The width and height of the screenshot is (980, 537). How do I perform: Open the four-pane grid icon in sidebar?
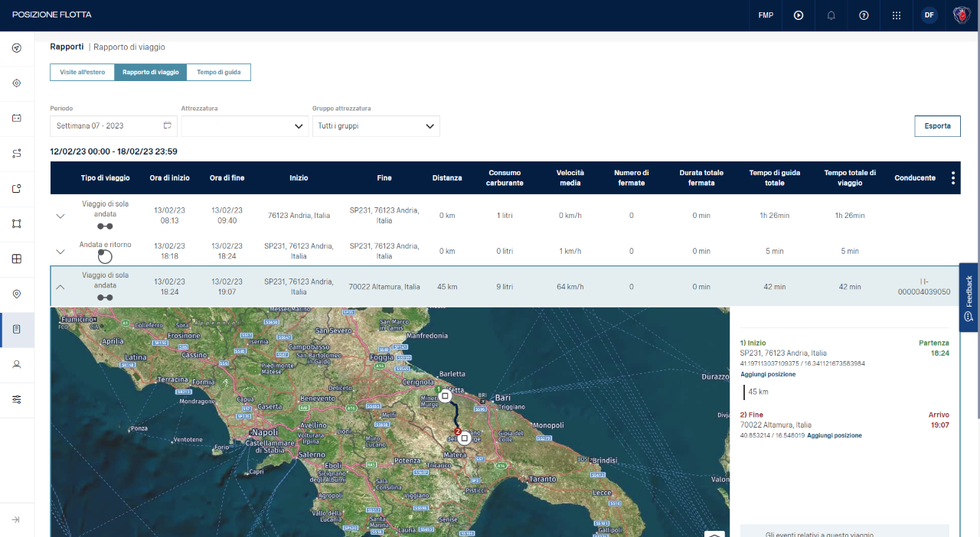click(x=17, y=259)
